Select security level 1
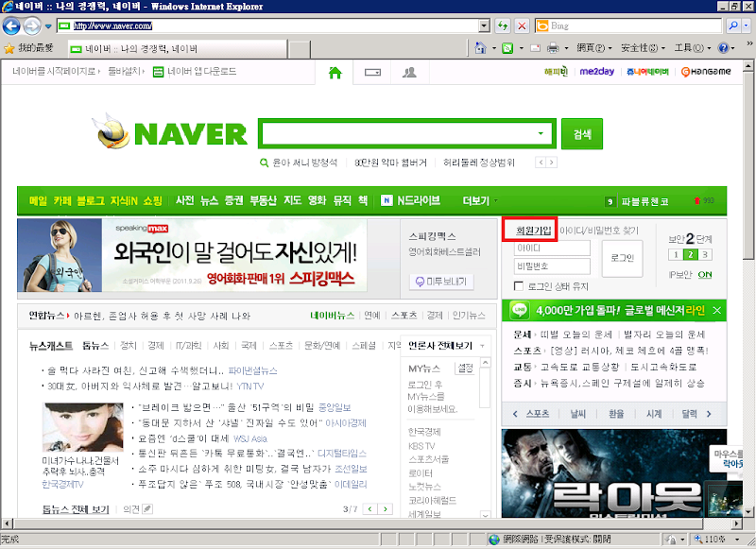Screen dimensions: 756x549 pyautogui.click(x=676, y=254)
